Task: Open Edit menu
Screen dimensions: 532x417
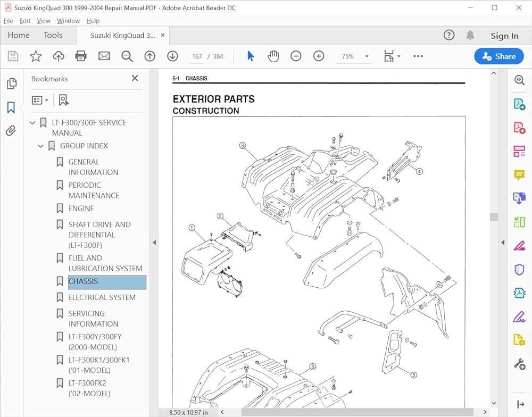Action: [x=25, y=21]
